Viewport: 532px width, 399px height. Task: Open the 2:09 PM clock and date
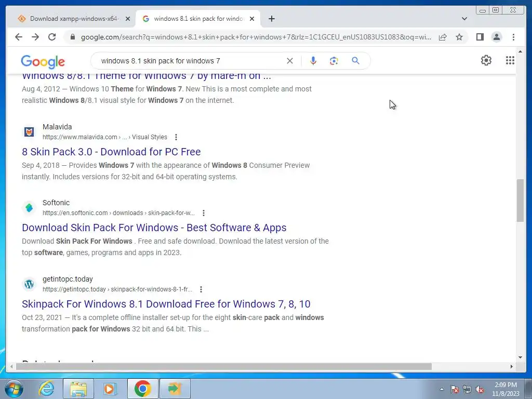506,389
